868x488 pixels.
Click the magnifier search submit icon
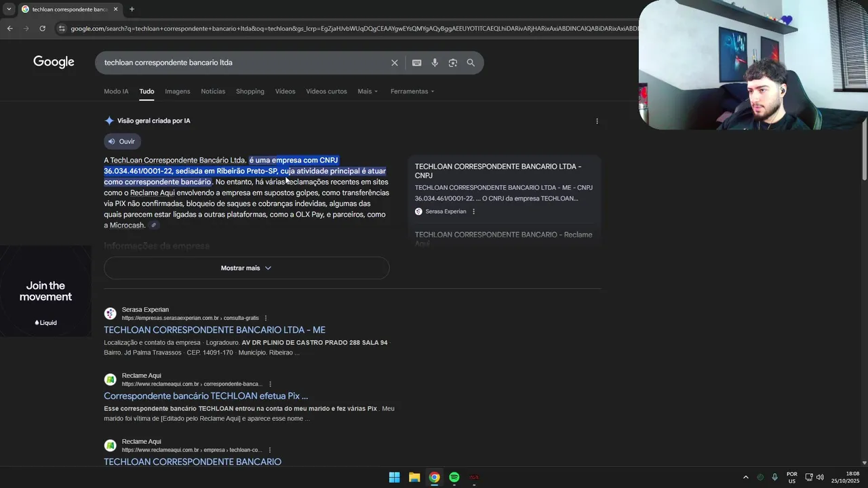[471, 62]
